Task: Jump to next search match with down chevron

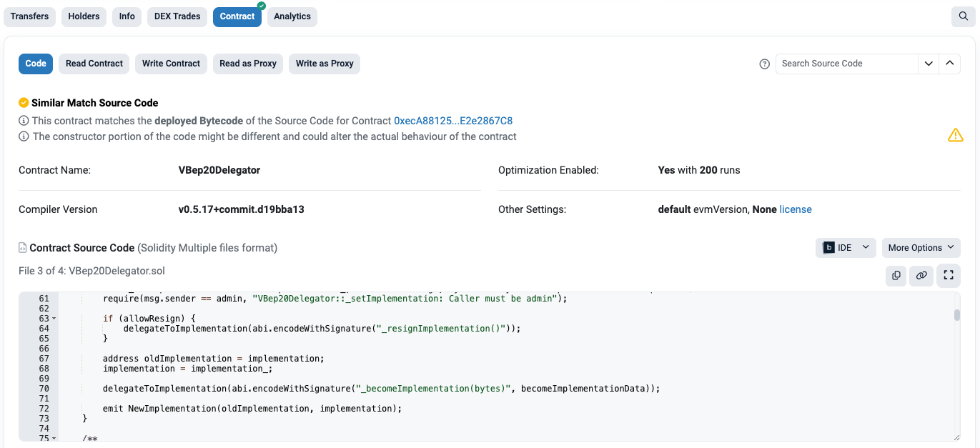Action: click(x=929, y=64)
